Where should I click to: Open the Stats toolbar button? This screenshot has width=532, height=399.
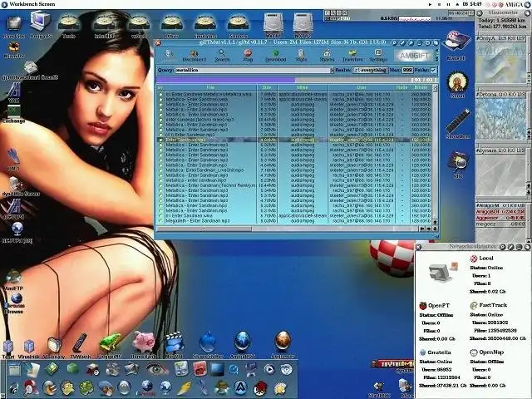click(x=301, y=55)
